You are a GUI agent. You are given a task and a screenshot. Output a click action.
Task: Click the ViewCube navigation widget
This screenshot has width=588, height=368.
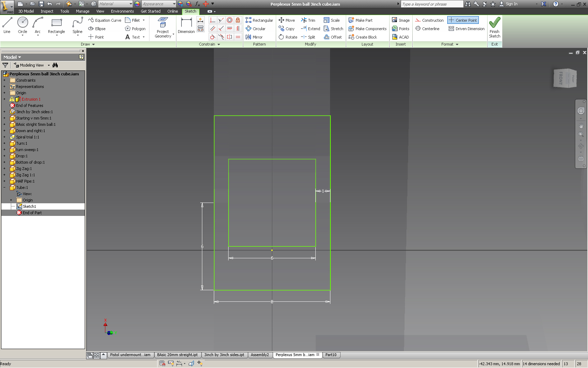pyautogui.click(x=565, y=78)
